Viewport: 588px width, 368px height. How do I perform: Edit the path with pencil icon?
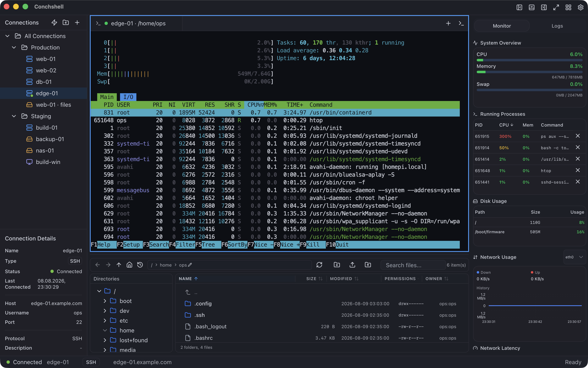pyautogui.click(x=190, y=265)
